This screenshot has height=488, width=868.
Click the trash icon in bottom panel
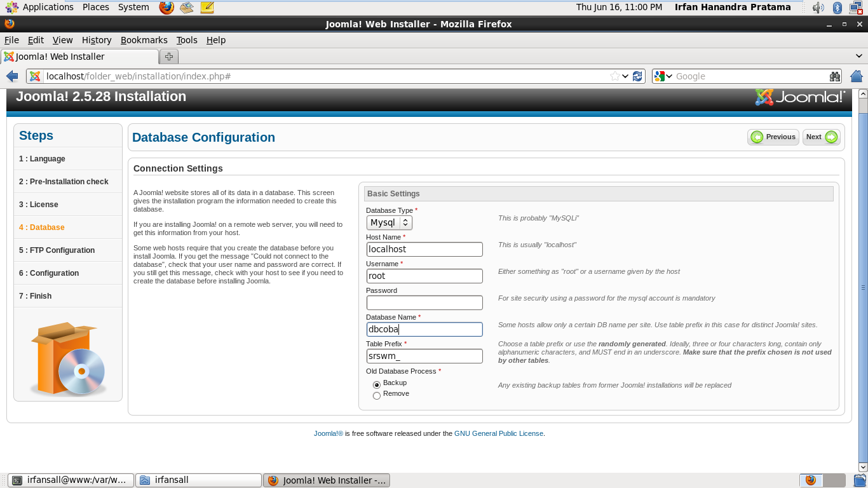pos(860,480)
